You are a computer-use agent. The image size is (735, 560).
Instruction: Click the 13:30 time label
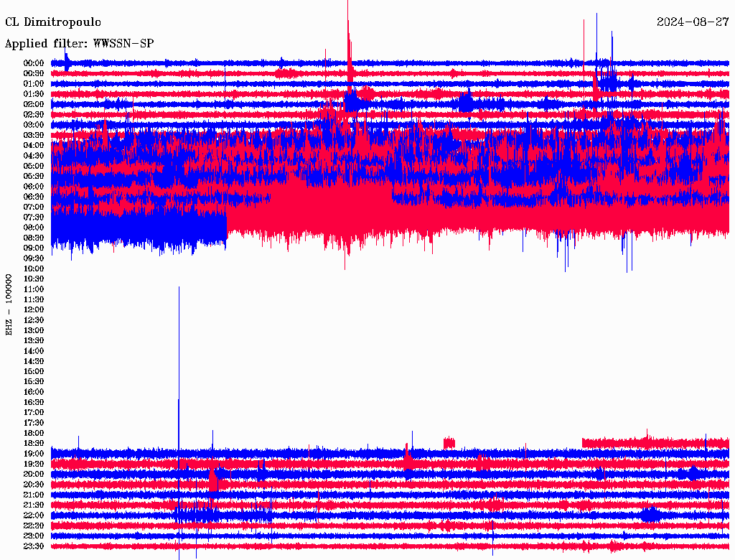34,341
